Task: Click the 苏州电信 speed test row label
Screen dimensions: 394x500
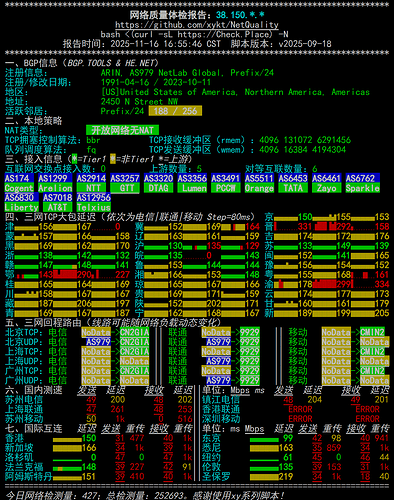Action: (24, 400)
